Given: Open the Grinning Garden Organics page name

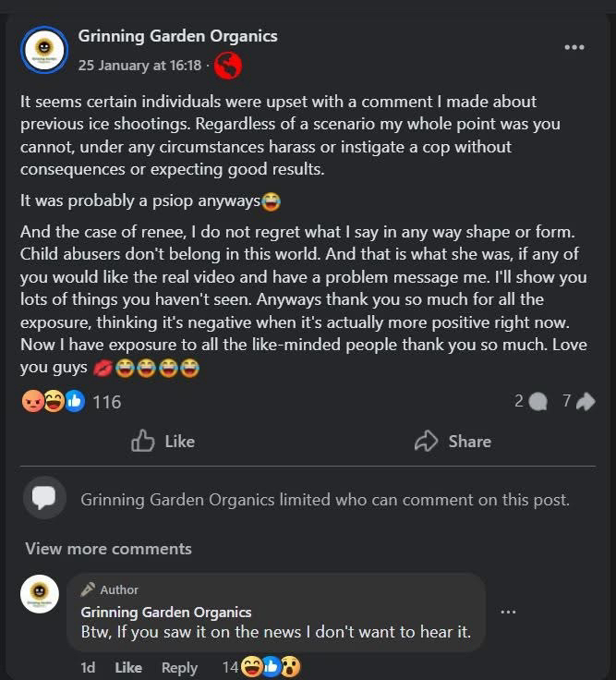Looking at the screenshot, I should coord(177,36).
